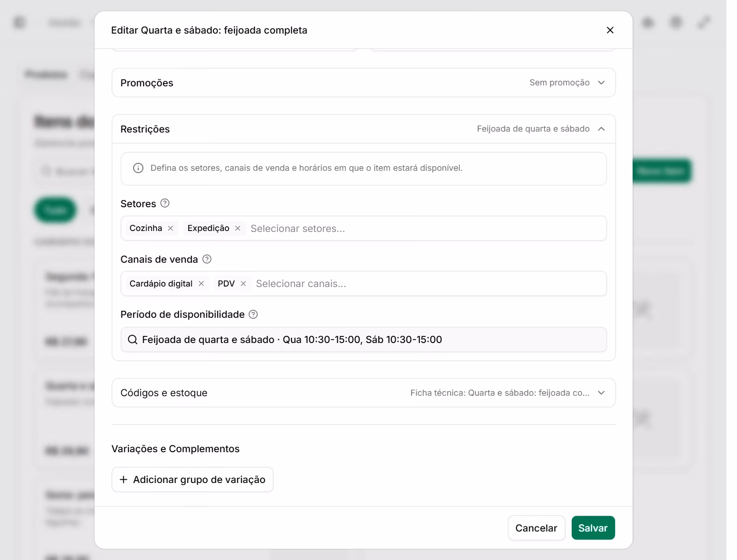Click the search icon in the availability period field
737x560 pixels.
click(133, 340)
